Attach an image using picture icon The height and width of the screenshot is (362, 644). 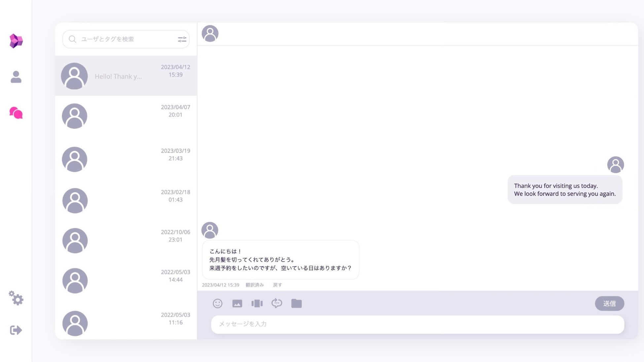click(237, 303)
